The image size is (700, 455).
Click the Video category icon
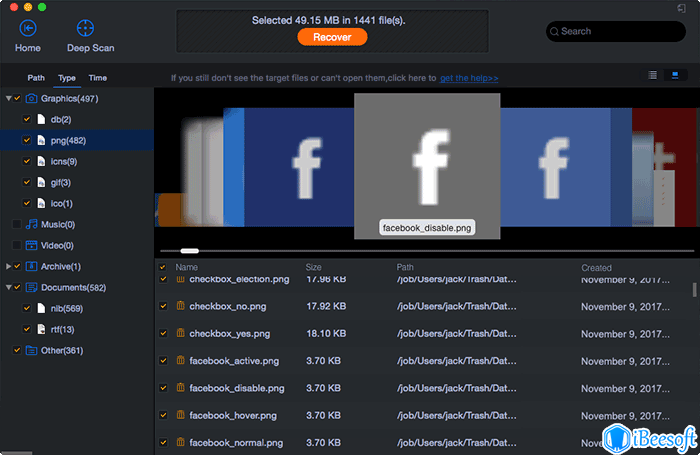31,245
